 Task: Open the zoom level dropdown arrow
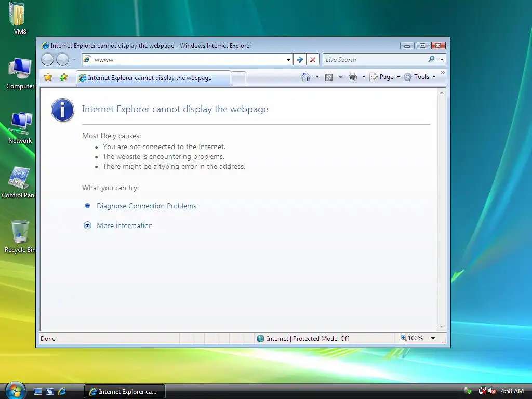433,338
